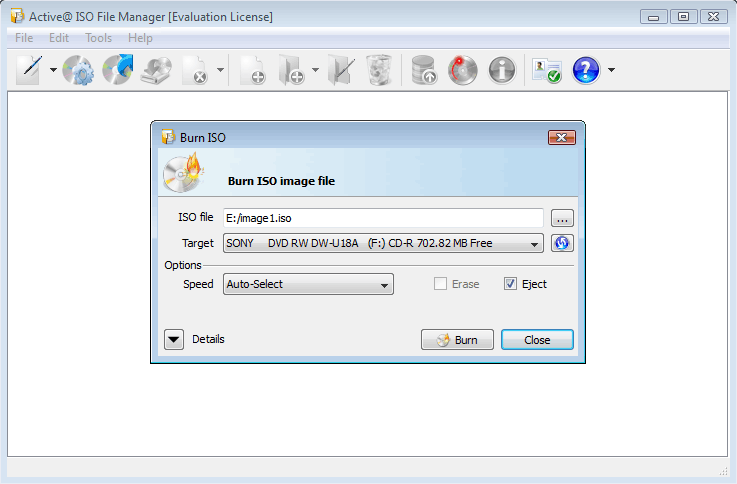Click the registration card checkmark icon
The image size is (737, 484).
point(547,70)
